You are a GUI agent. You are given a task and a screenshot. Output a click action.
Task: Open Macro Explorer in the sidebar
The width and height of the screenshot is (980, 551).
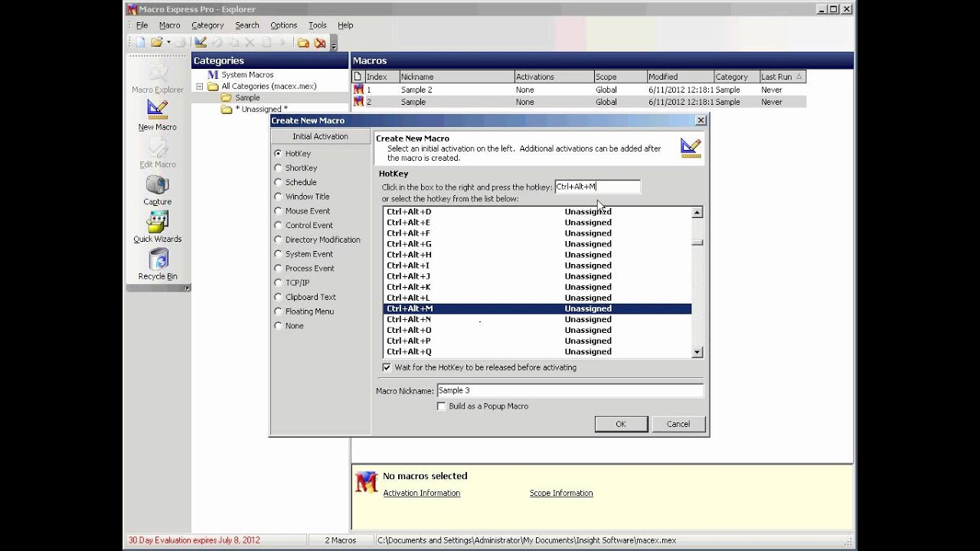[x=158, y=79]
